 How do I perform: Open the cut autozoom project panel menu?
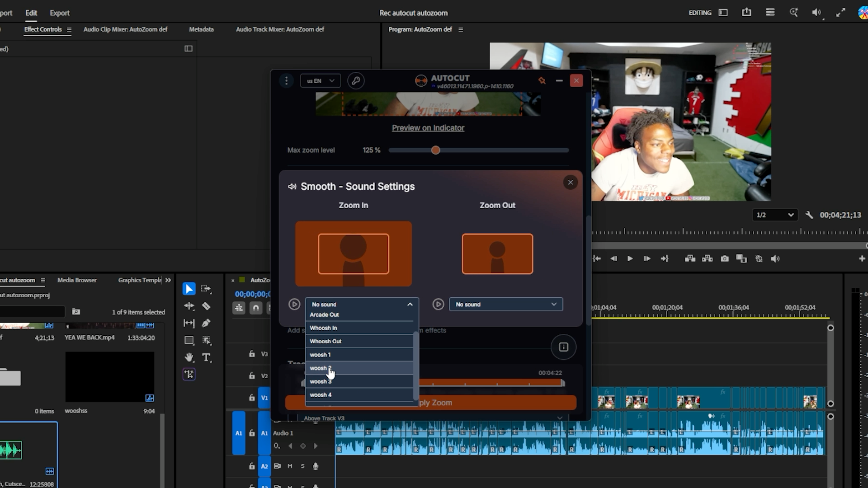[x=43, y=280]
